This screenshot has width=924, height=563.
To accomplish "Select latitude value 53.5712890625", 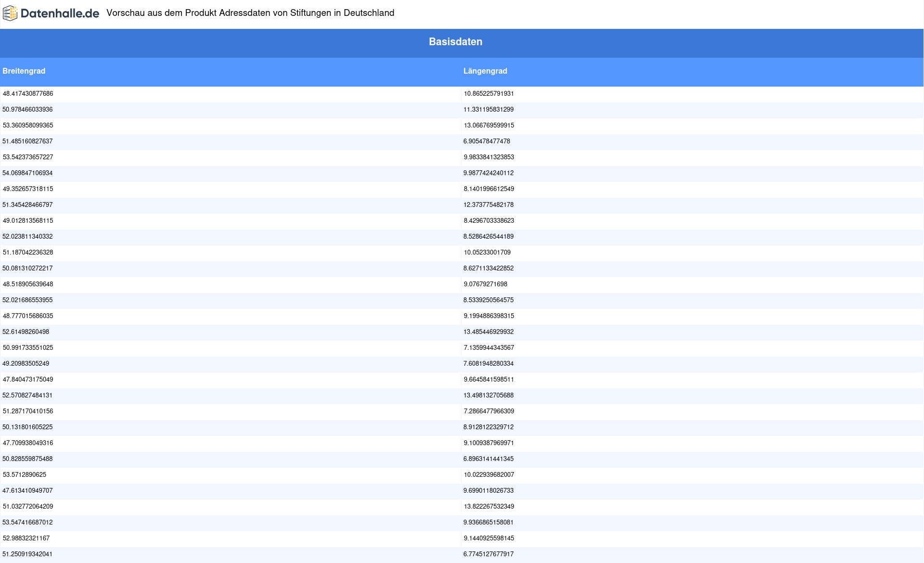I will 25,475.
